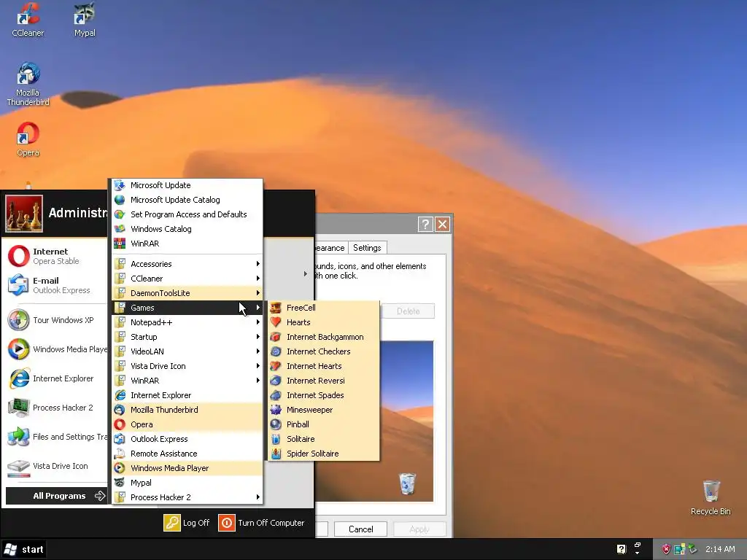Start Internet Checkers game
This screenshot has width=747, height=560.
click(x=324, y=351)
